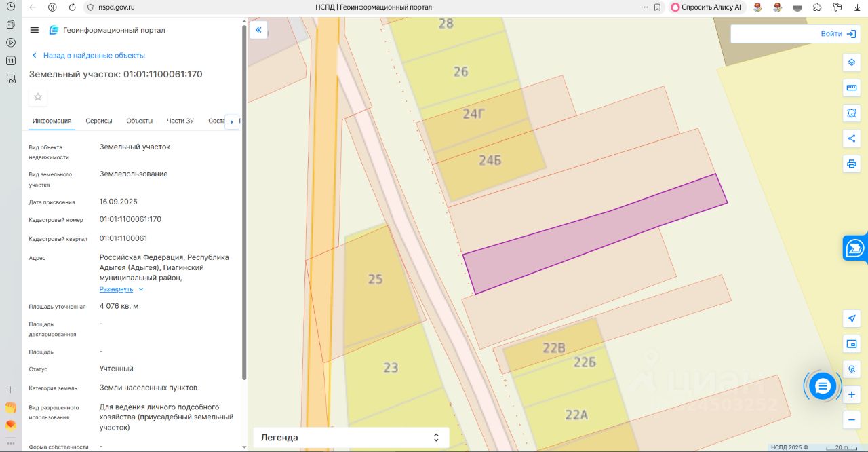Image resolution: width=868 pixels, height=452 pixels.
Task: Add a new item with sidebar plus icon
Action: click(10, 390)
